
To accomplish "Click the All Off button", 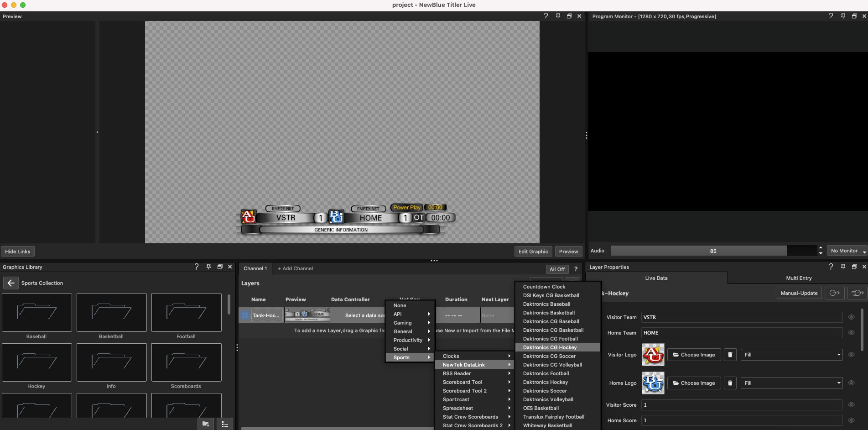I will point(557,269).
